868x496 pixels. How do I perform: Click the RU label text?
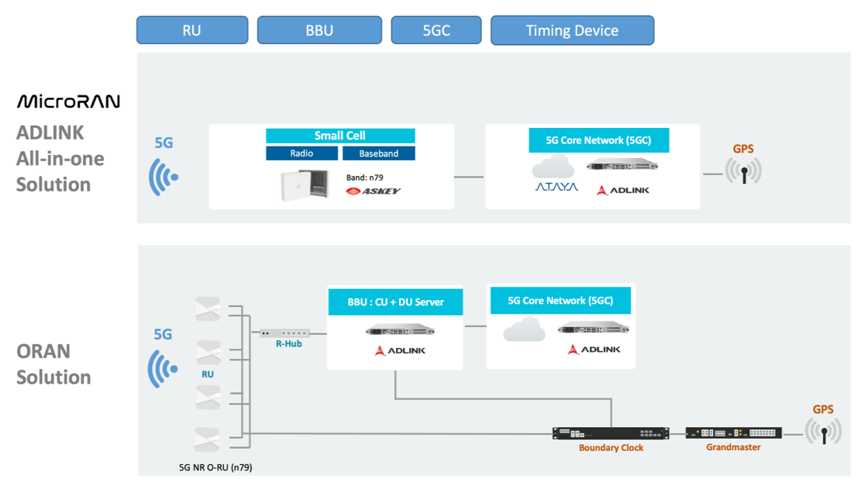[208, 375]
